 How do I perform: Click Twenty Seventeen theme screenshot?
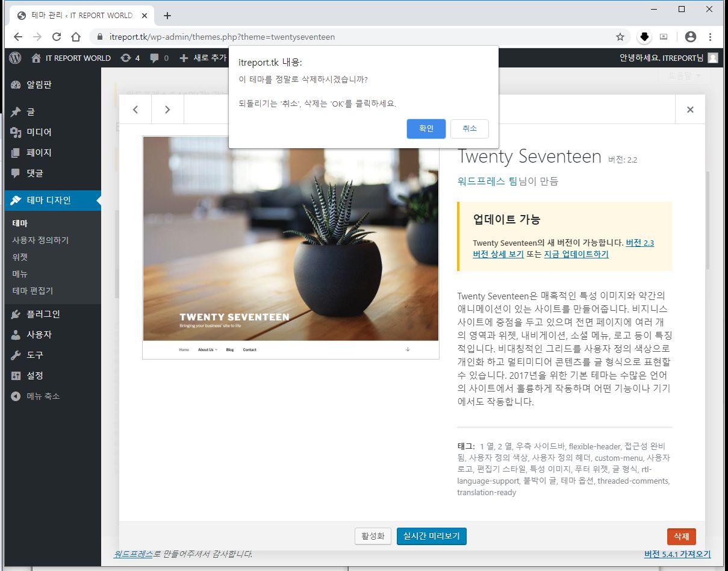tap(291, 248)
